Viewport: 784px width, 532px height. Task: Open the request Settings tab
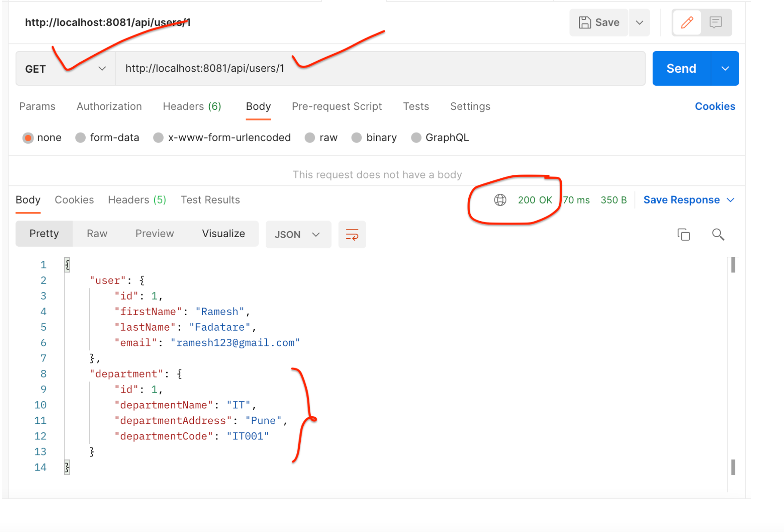point(470,106)
